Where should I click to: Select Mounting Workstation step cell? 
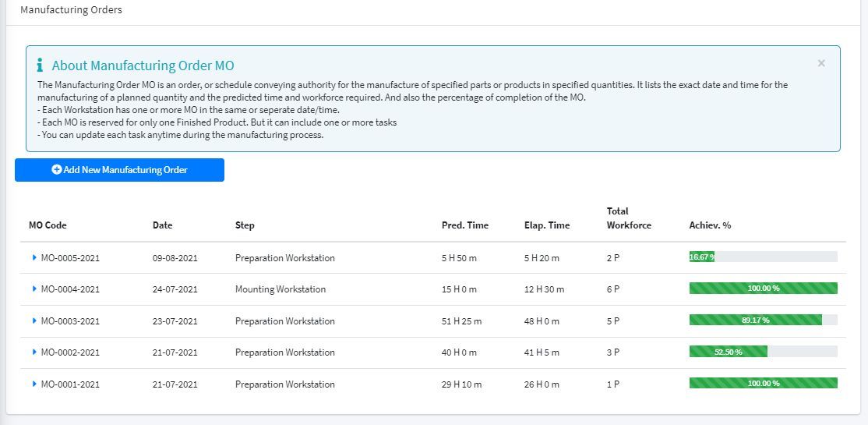click(x=281, y=289)
